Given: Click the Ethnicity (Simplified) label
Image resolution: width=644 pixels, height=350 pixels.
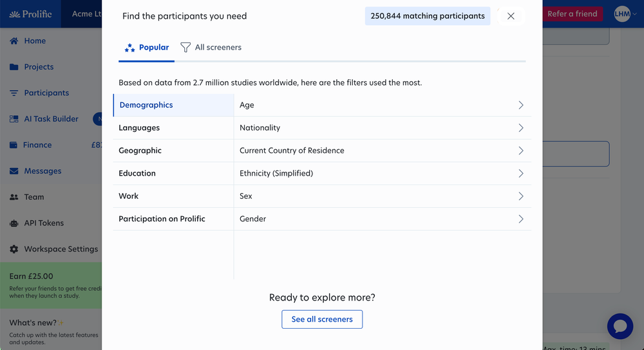Looking at the screenshot, I should [276, 174].
